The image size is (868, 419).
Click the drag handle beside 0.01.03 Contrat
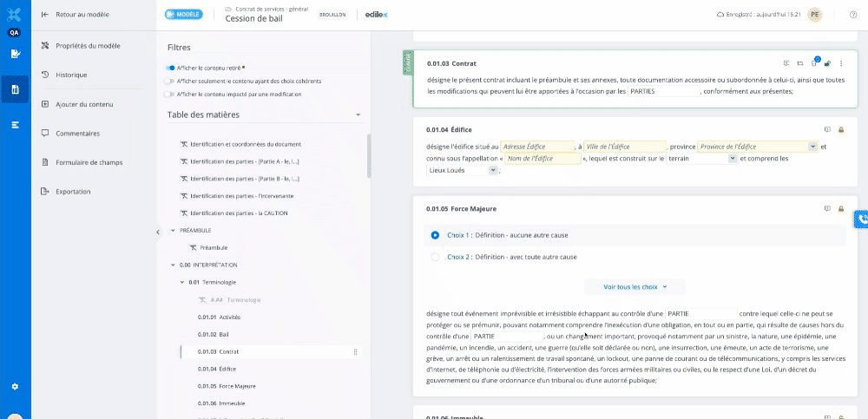point(355,352)
